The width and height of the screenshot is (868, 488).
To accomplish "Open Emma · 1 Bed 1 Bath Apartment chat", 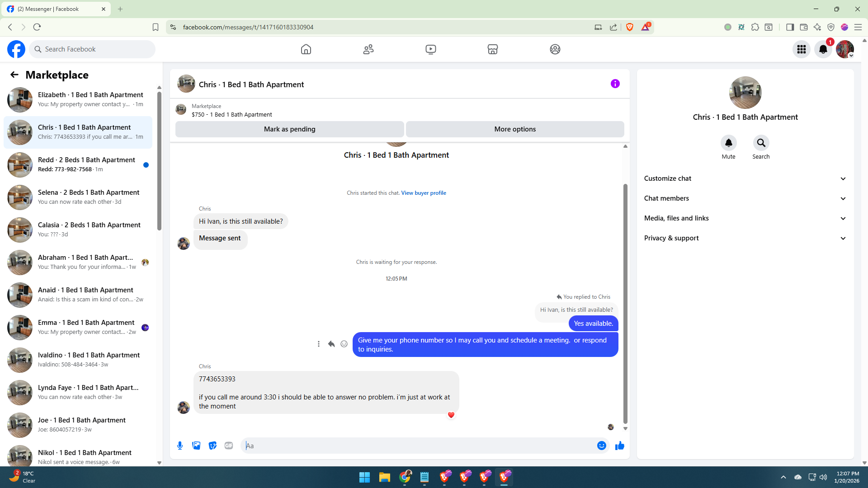I will point(78,328).
